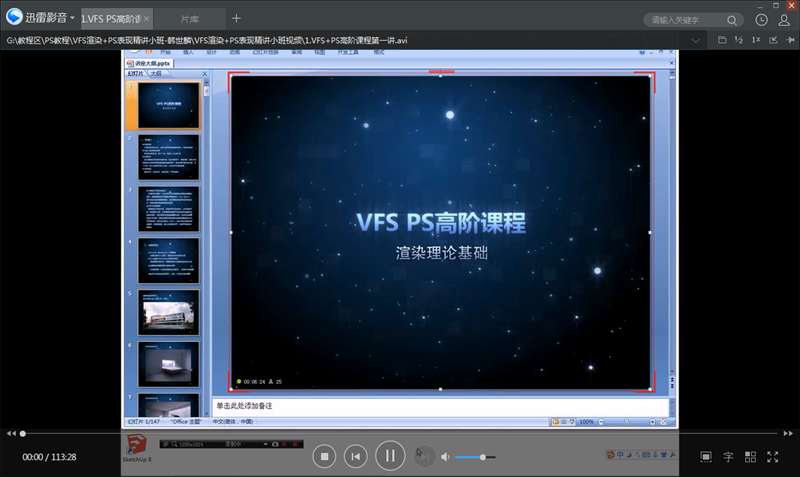Open the 字 subtitle settings
The image size is (800, 477).
(728, 457)
